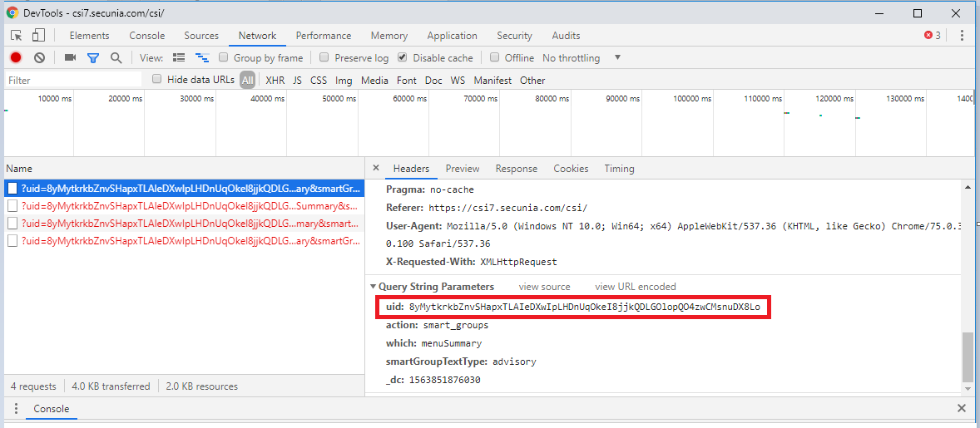Viewport: 980px width, 428px height.
Task: Uncheck the Disable cache checkbox
Action: pyautogui.click(x=403, y=58)
